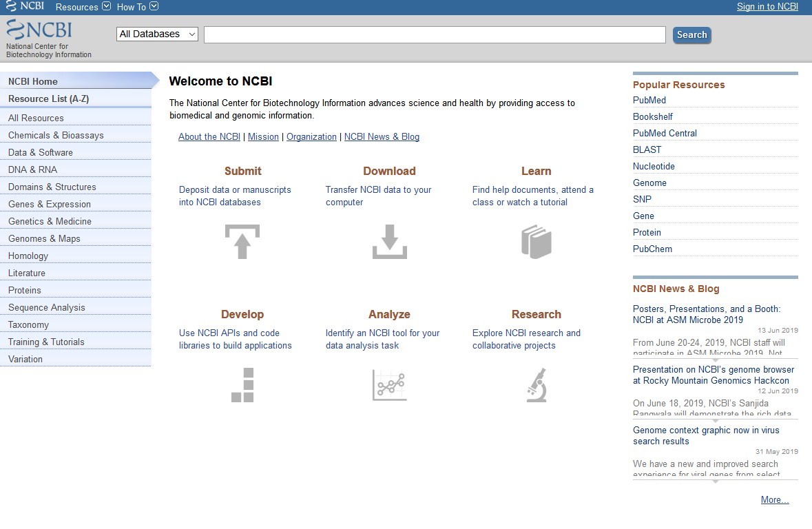Open SNP link

[x=642, y=200]
